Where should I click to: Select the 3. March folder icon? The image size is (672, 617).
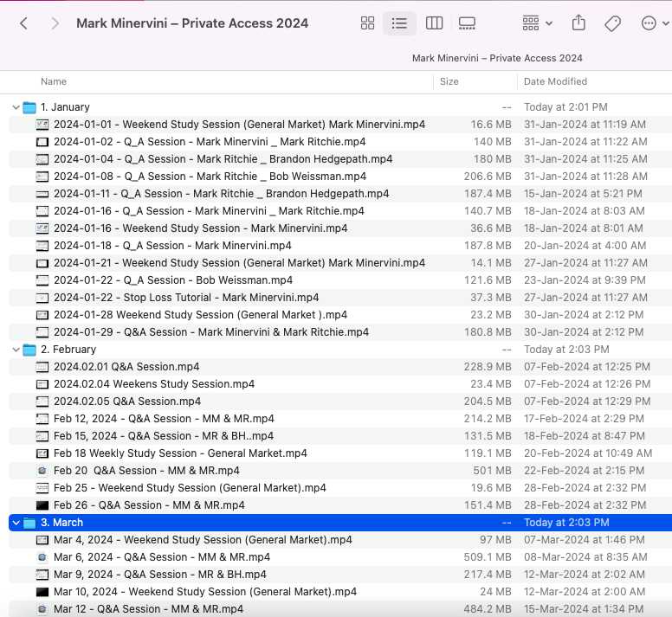(x=29, y=523)
